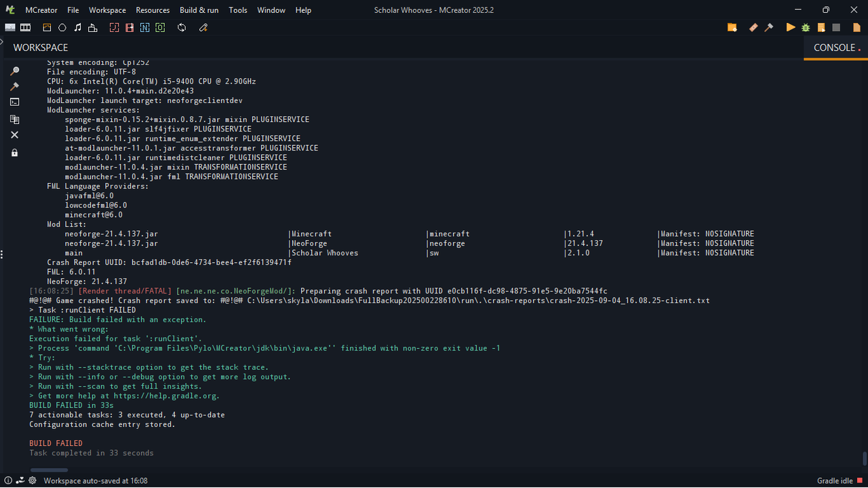This screenshot has height=488, width=868.
Task: Start debug client with bug icon
Action: 806,28
